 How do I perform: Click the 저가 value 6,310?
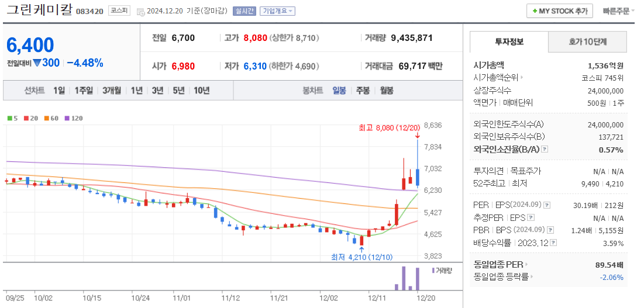click(255, 65)
